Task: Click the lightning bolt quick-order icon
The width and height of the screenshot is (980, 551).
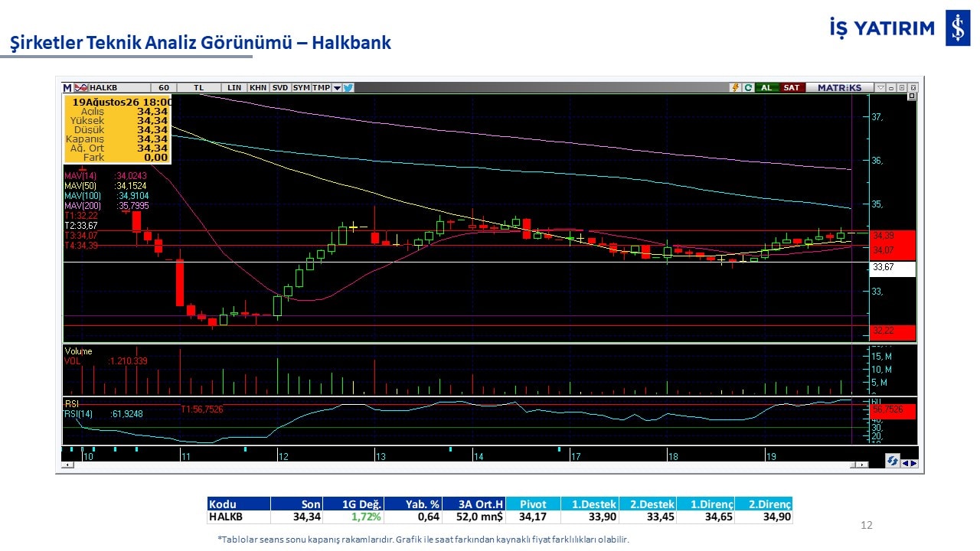Action: tap(736, 87)
